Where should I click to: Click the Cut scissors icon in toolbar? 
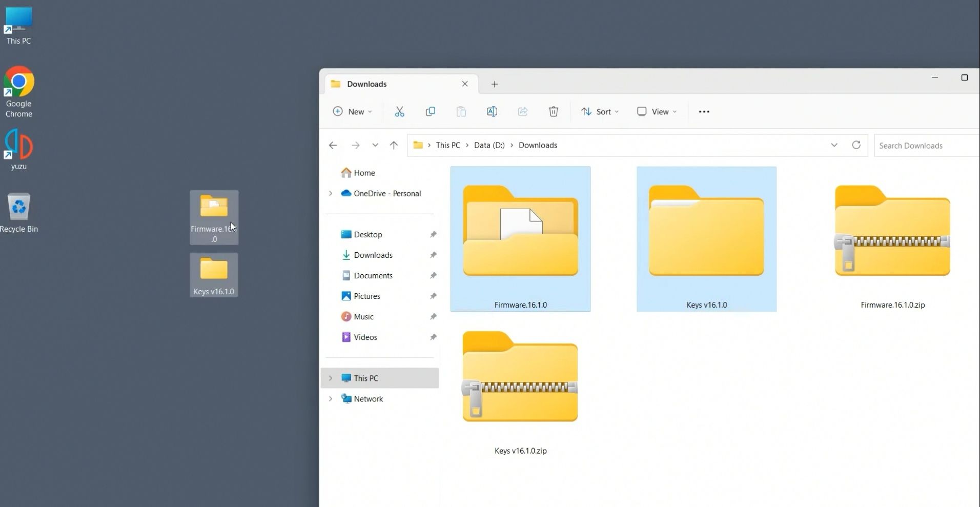coord(399,112)
